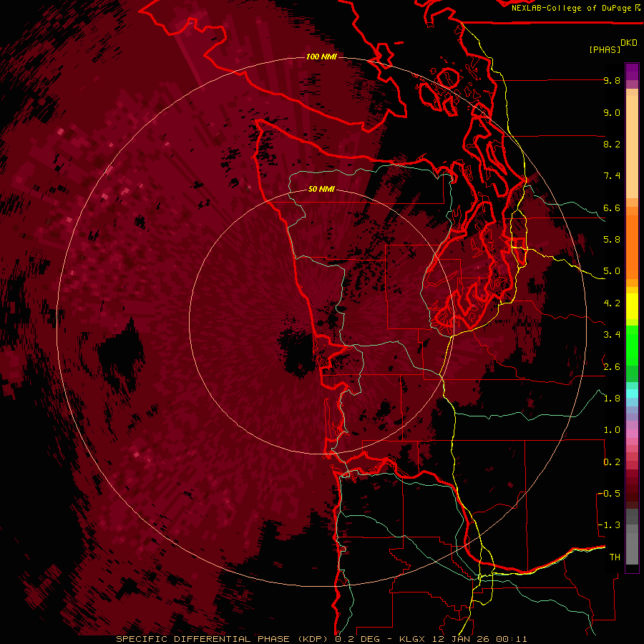Click the 4.2 value on color scale
This screenshot has height=644, width=644.
(612, 303)
